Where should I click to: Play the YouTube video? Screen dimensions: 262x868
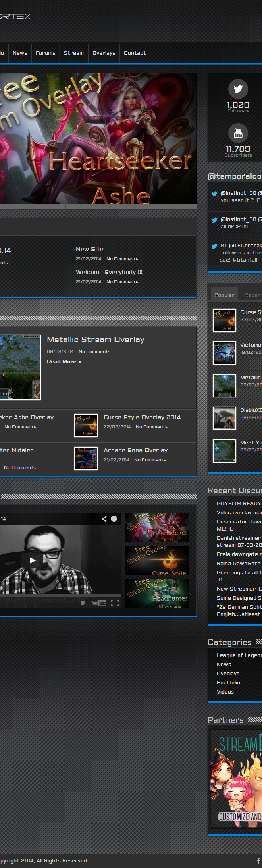click(x=33, y=560)
